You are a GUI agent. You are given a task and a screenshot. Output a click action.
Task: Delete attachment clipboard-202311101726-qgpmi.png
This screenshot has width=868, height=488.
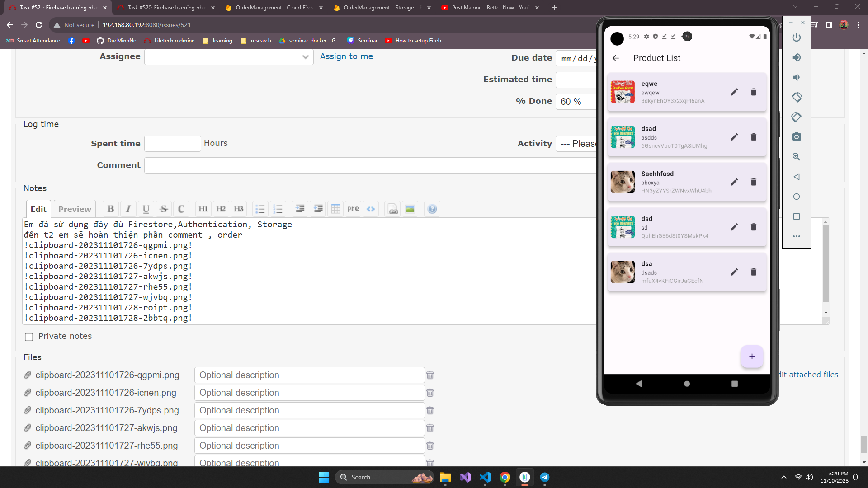point(430,375)
